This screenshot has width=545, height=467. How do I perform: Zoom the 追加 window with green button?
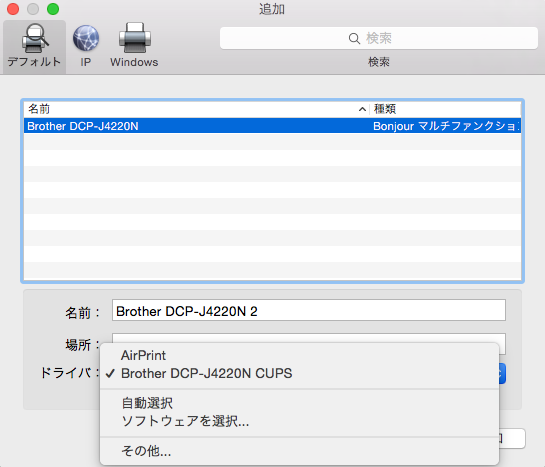click(53, 9)
